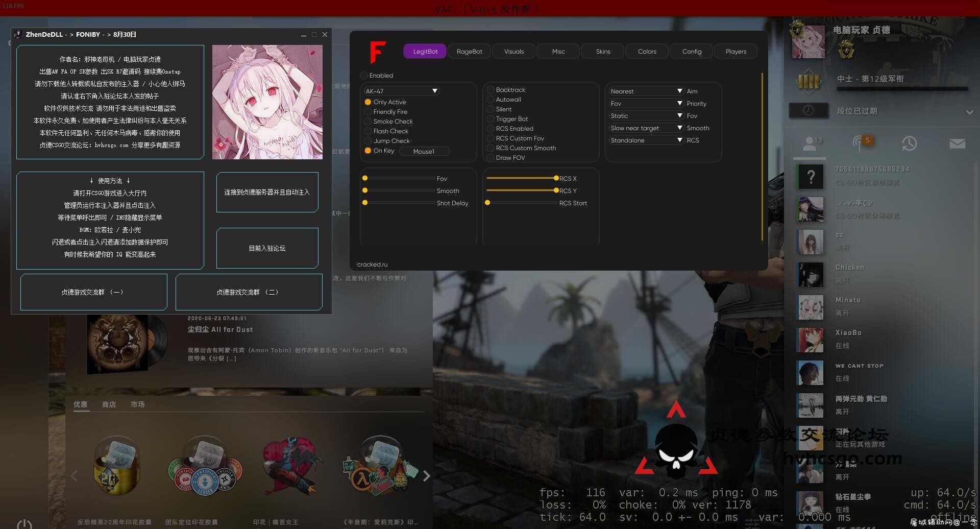Open 贞德游戏交流群 (一) button
This screenshot has width=980, height=529.
point(94,292)
